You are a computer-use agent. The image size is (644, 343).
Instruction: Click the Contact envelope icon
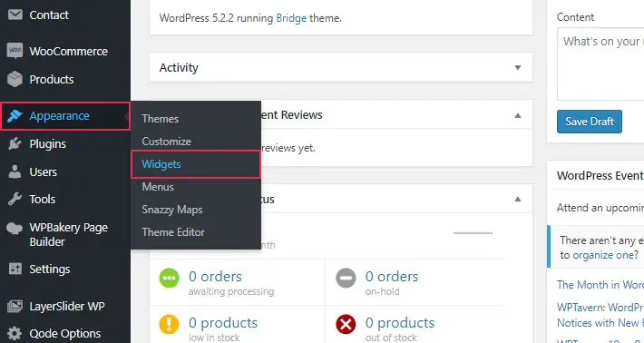pos(15,15)
